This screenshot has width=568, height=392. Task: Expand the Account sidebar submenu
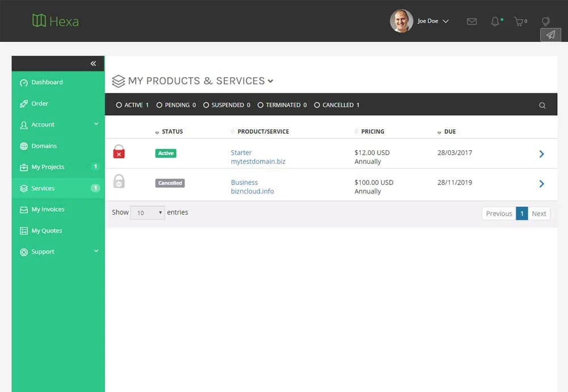(96, 124)
